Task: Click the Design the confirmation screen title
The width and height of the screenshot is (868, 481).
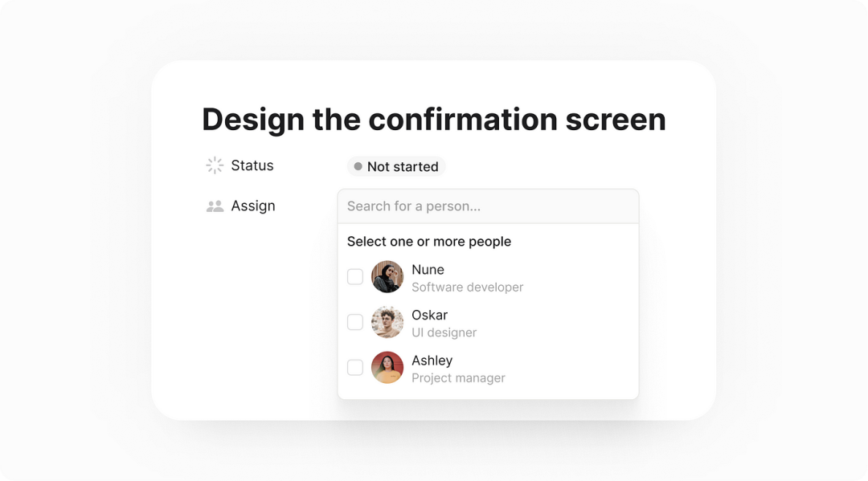Action: (434, 120)
